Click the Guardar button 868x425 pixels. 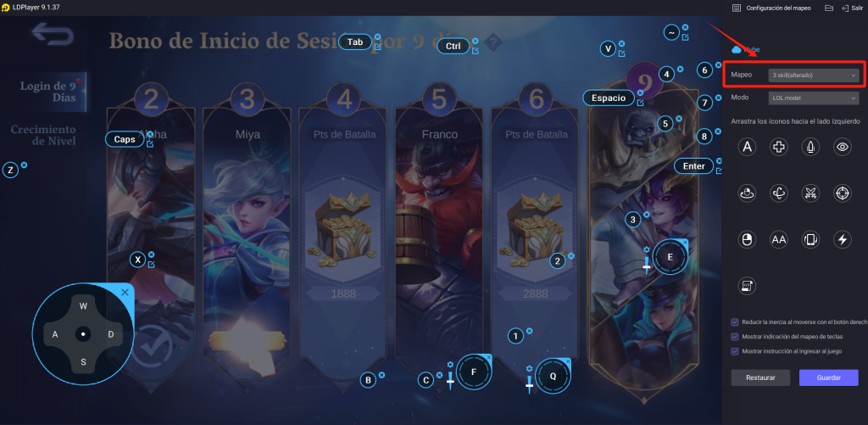pyautogui.click(x=829, y=377)
